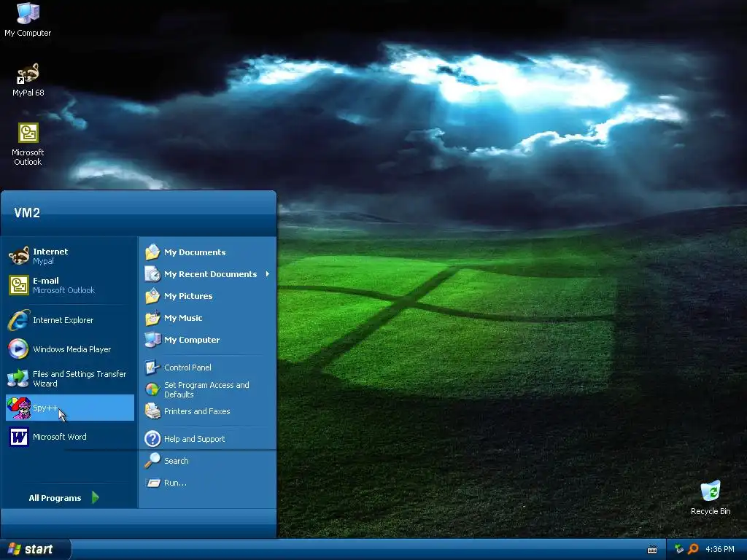
Task: Select Files and Settings Transfer Wizard
Action: (70, 378)
